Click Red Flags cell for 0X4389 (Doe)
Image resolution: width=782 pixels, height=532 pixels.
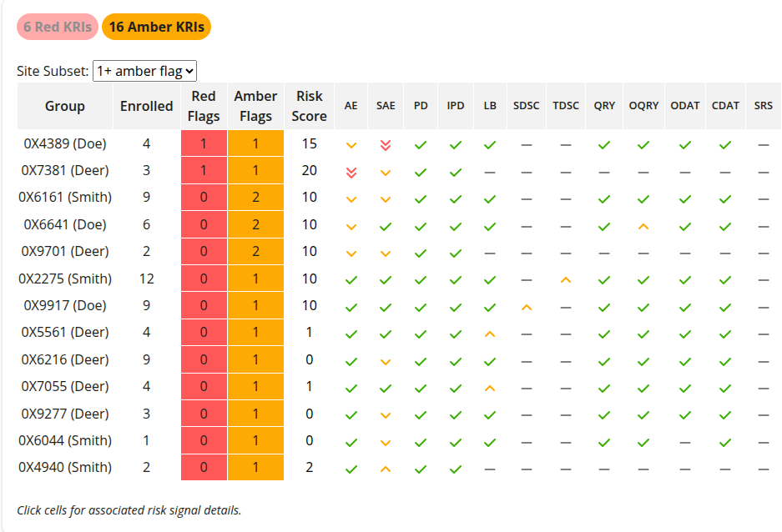coord(204,143)
